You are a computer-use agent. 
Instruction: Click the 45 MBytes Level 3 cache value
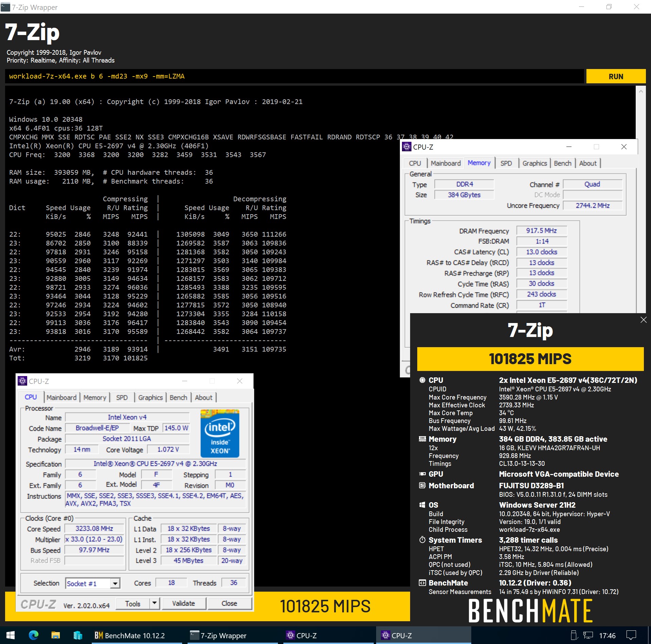pyautogui.click(x=188, y=560)
